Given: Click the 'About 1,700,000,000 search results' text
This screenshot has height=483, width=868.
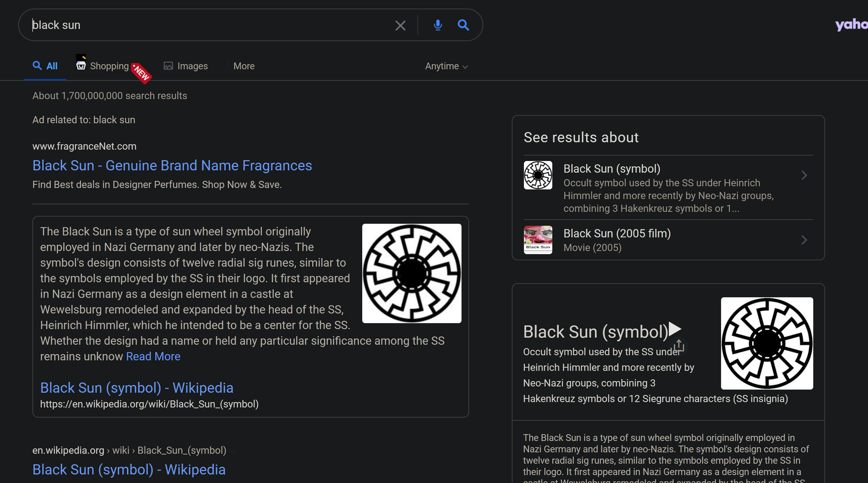Looking at the screenshot, I should (109, 96).
